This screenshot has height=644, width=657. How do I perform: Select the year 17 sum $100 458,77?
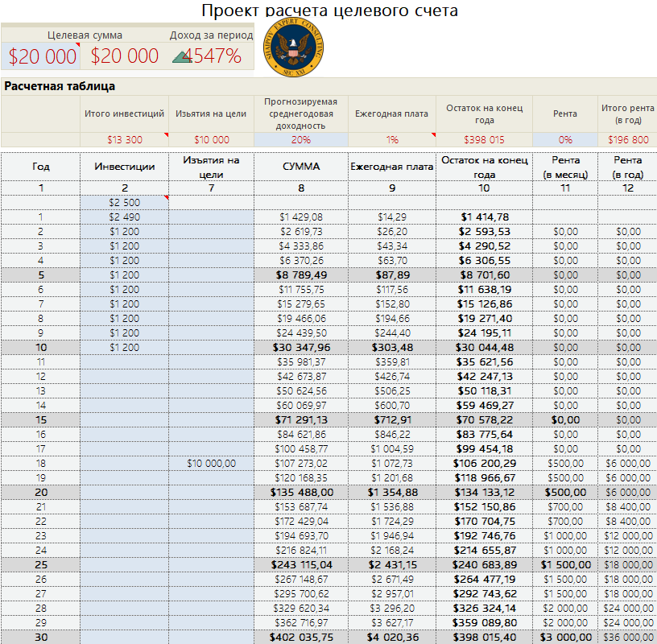pos(301,448)
